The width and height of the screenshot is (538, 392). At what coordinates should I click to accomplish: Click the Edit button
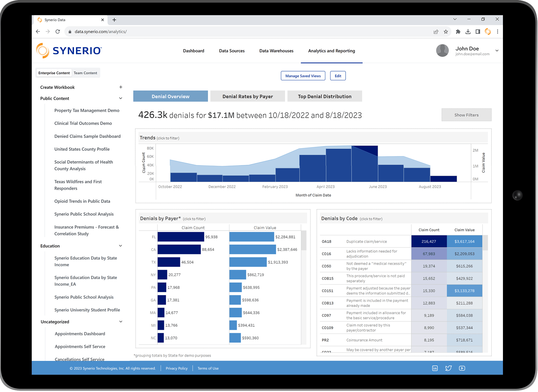point(338,76)
